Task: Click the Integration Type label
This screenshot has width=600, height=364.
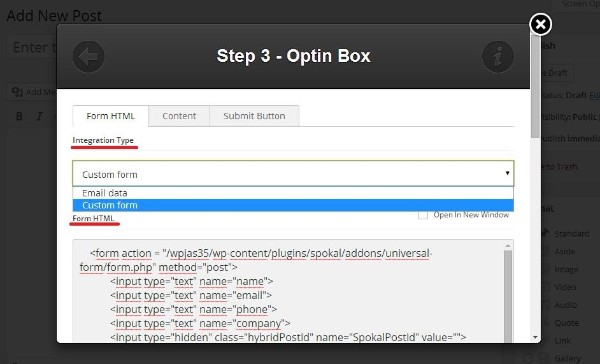Action: click(103, 140)
